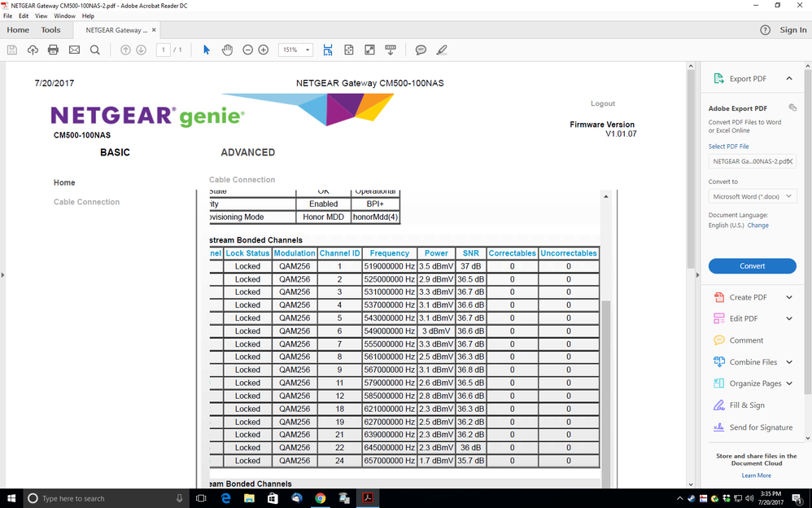Zoom out with the minus icon

[247, 50]
